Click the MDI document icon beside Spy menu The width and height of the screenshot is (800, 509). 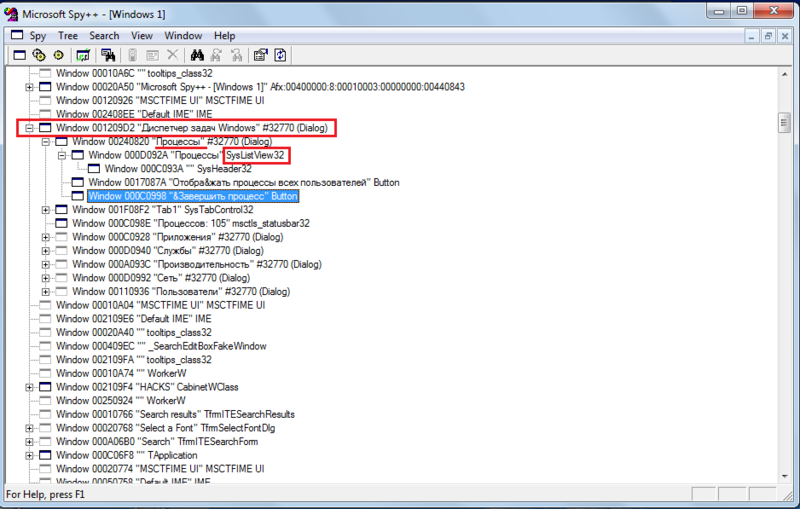tap(17, 35)
